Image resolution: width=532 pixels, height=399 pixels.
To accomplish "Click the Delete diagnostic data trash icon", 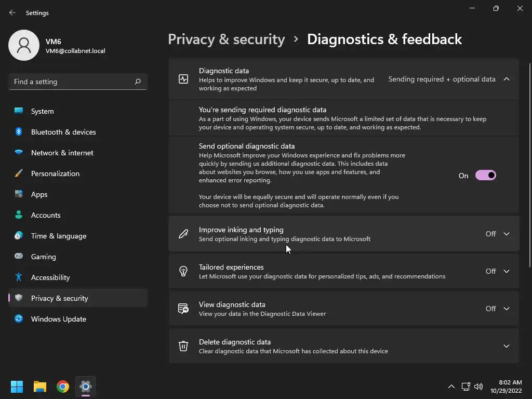I will 183,346.
